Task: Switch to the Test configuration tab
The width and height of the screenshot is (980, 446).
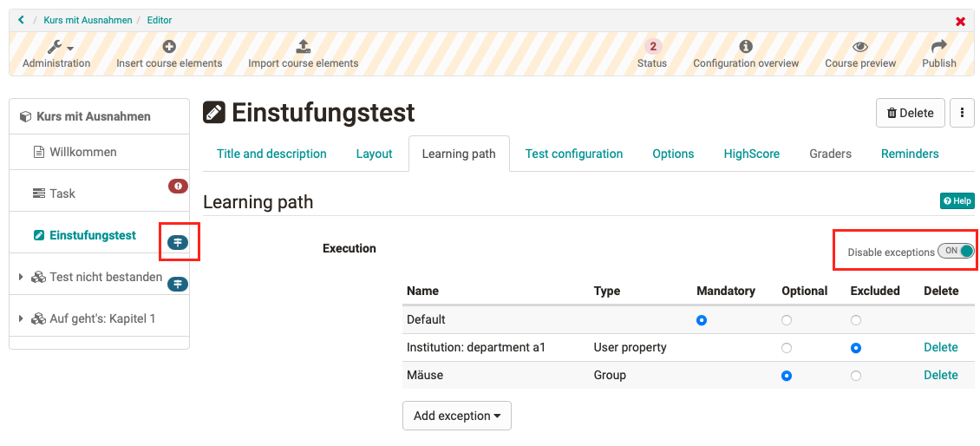Action: 573,154
